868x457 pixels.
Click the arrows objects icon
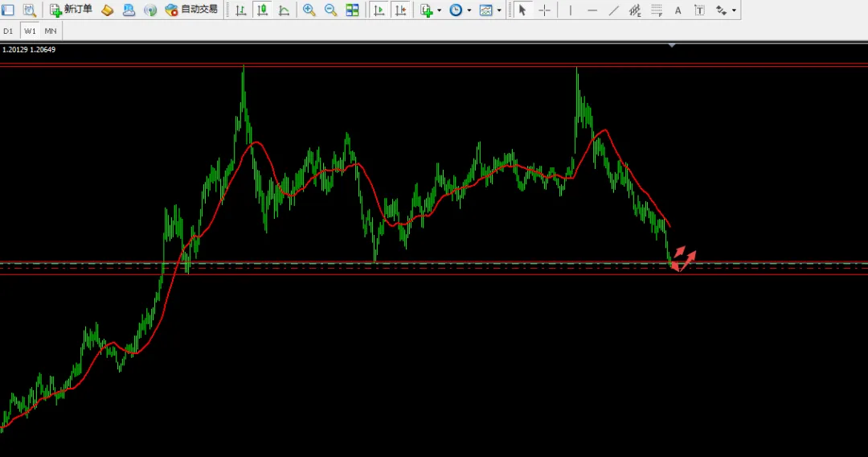(x=721, y=10)
